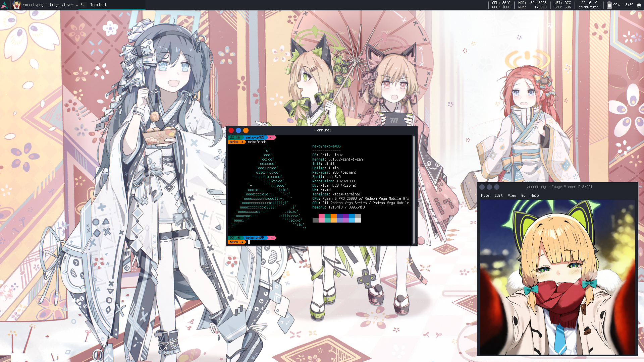Open the View menu in Image Viewer
Screen dimensions: 644x362
512,196
